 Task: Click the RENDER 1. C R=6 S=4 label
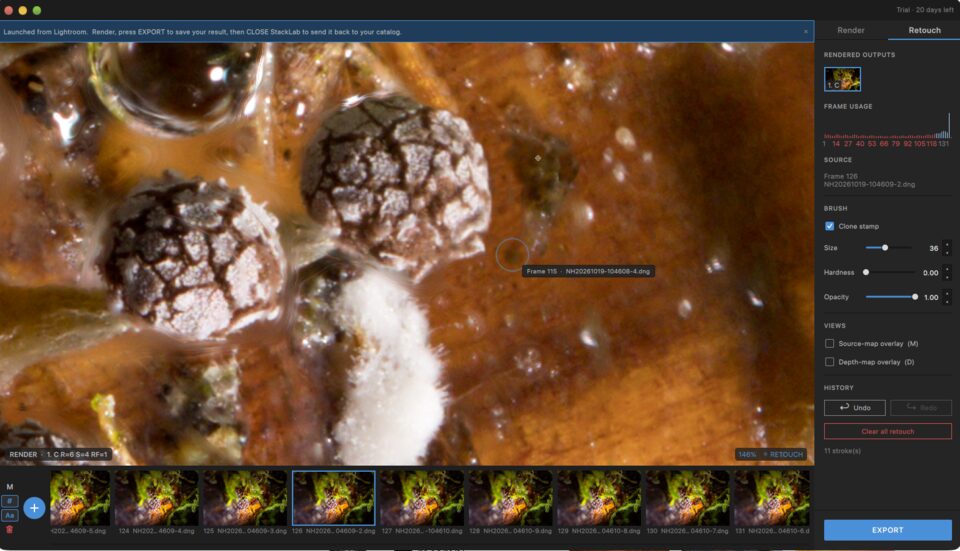point(58,454)
